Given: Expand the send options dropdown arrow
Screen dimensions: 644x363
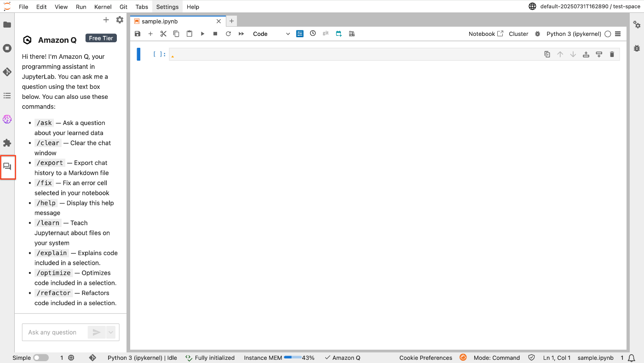Looking at the screenshot, I should 110,332.
